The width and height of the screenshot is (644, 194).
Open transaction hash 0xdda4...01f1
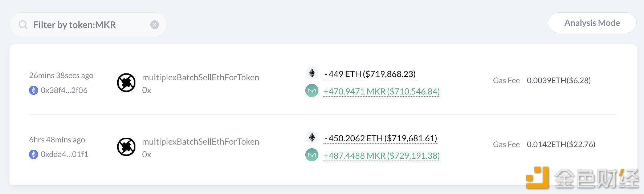click(64, 154)
